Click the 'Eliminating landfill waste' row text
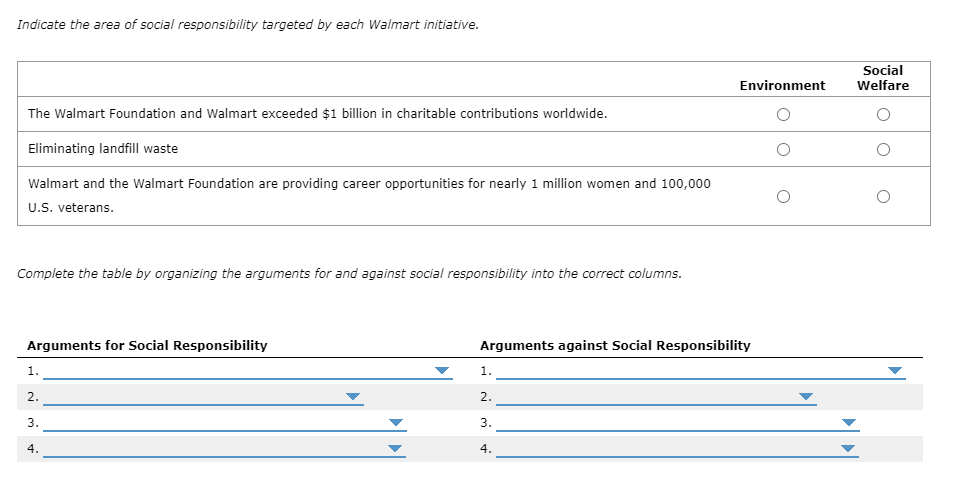The image size is (980, 485). [x=103, y=149]
